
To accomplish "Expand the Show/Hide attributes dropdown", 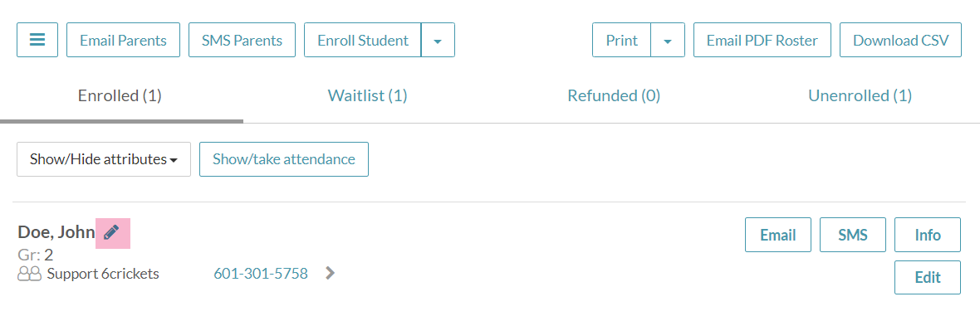I will [104, 159].
